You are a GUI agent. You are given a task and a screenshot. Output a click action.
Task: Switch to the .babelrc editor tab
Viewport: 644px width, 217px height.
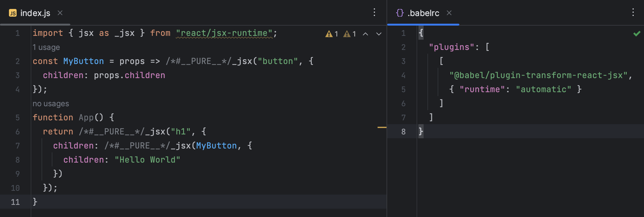[423, 13]
